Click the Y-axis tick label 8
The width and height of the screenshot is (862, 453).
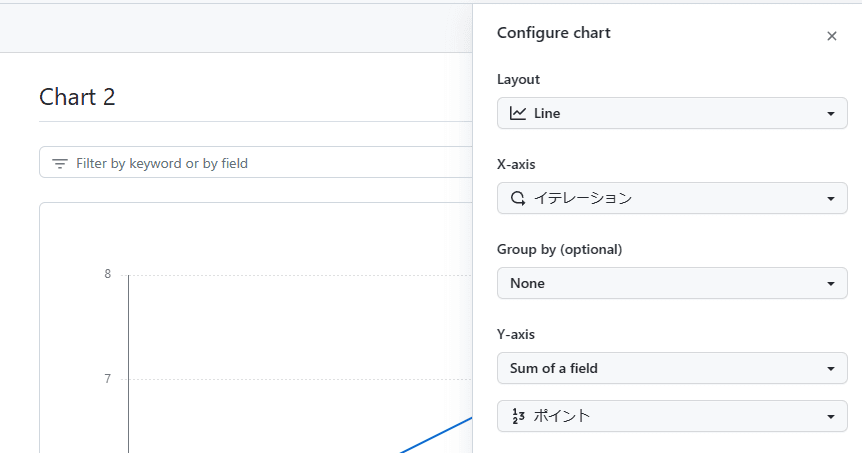(108, 274)
